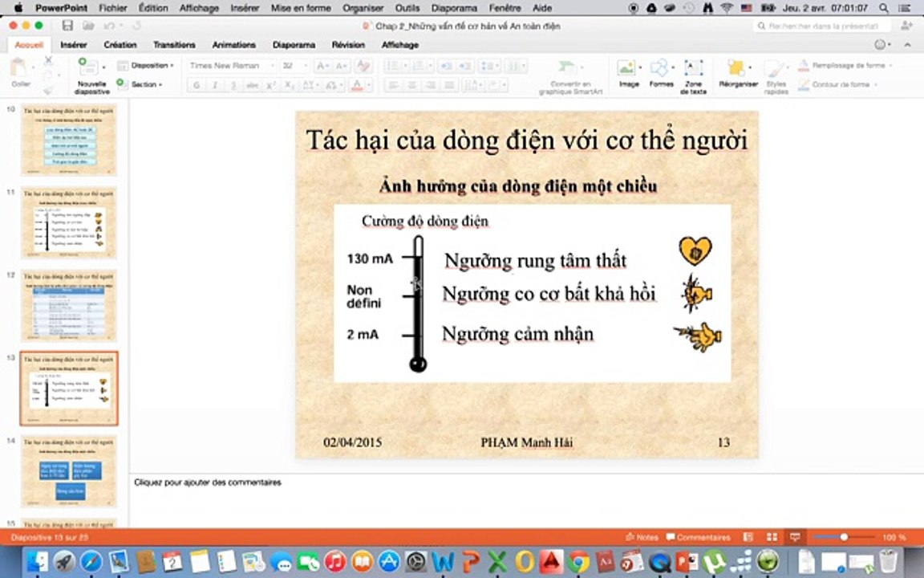Click the slide title 'Tác hại của dòng điện'

coord(527,141)
